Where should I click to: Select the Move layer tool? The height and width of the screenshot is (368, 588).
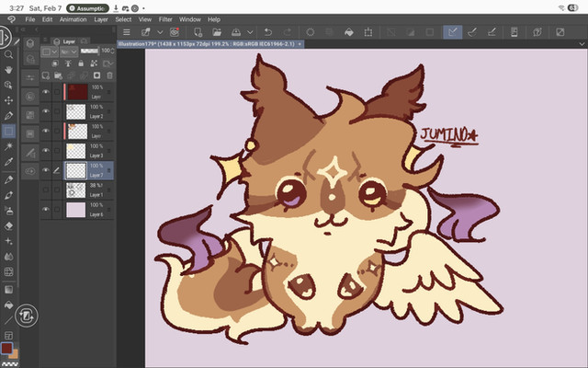[x=8, y=100]
